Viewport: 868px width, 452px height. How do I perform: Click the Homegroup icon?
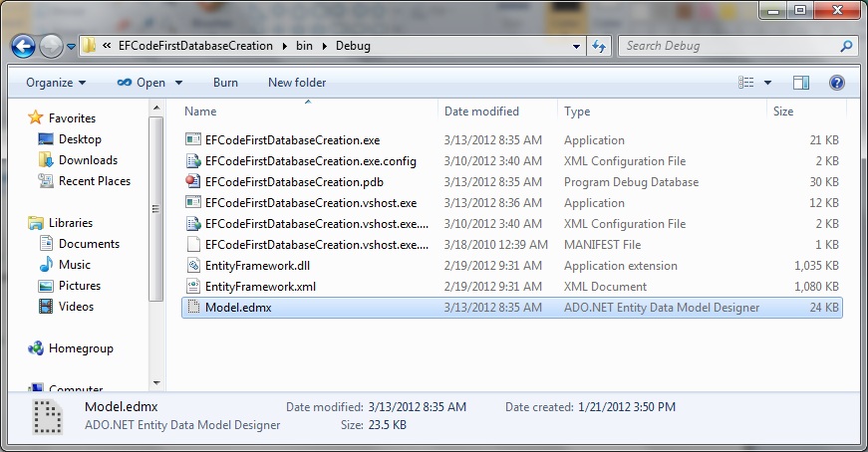point(36,348)
